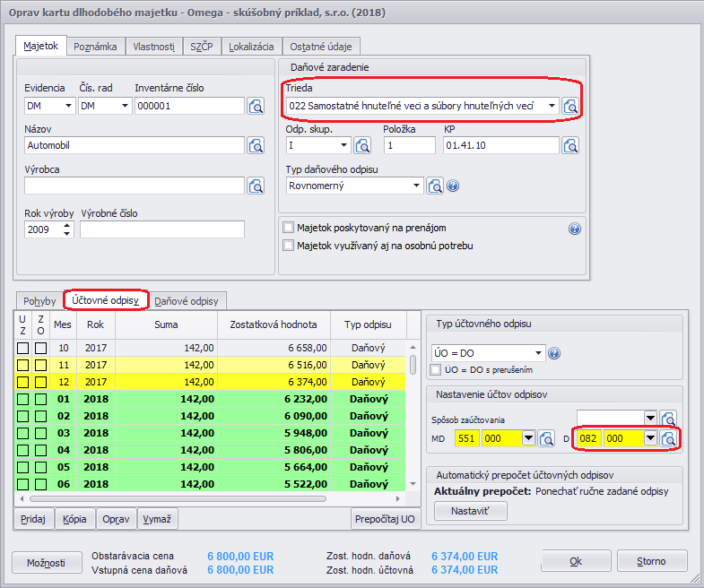
Task: Enable Majetok využívaný aj na osobnú potrebu
Action: click(288, 246)
